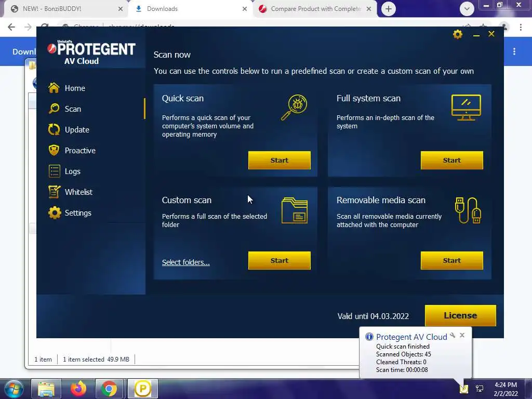Click the Quick scan bug magnifier icon

click(x=294, y=107)
